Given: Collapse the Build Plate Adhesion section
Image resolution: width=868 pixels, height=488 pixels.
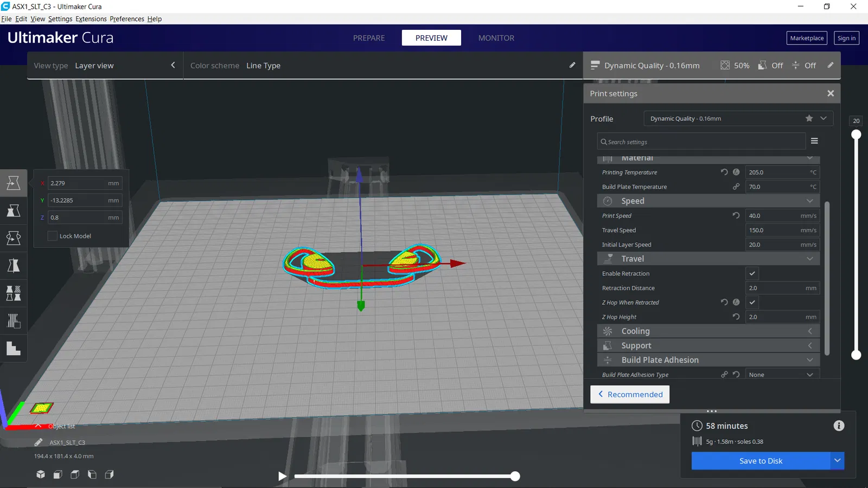Looking at the screenshot, I should click(x=708, y=360).
